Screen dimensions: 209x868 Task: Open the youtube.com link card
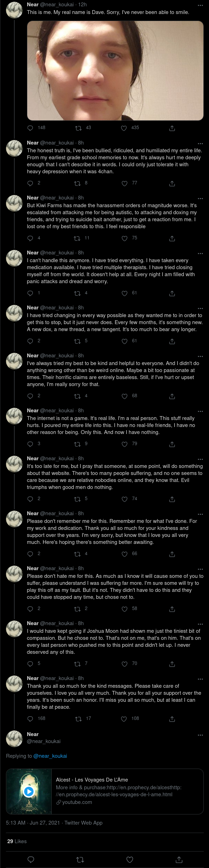105,791
